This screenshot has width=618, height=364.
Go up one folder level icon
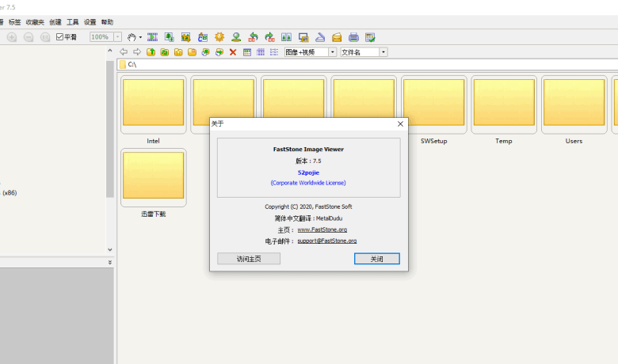pos(151,52)
